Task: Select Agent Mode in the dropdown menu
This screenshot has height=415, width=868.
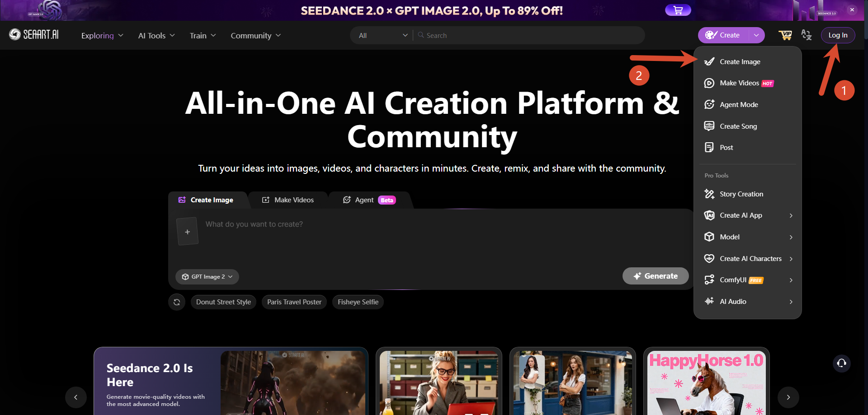Action: pos(747,105)
